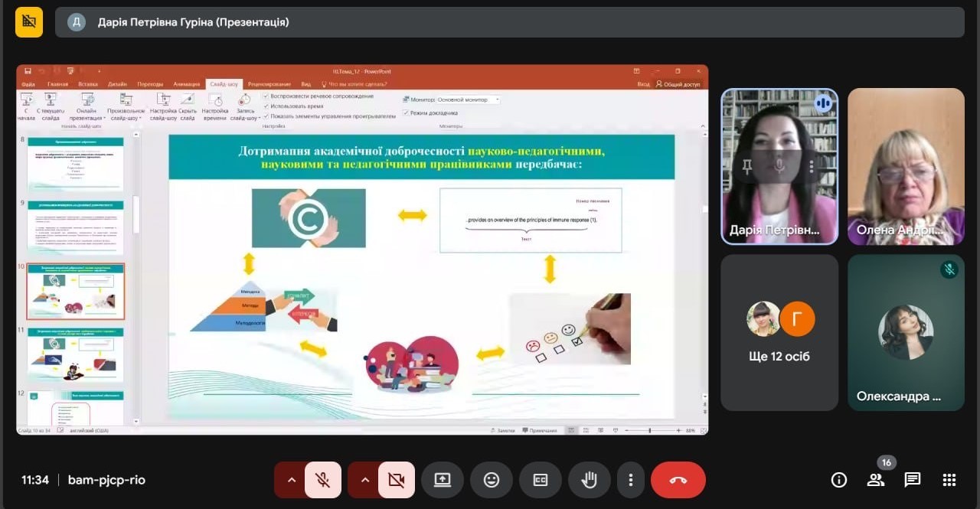
Task: Adjust the PowerPoint zoom slider
Action: pos(649,431)
